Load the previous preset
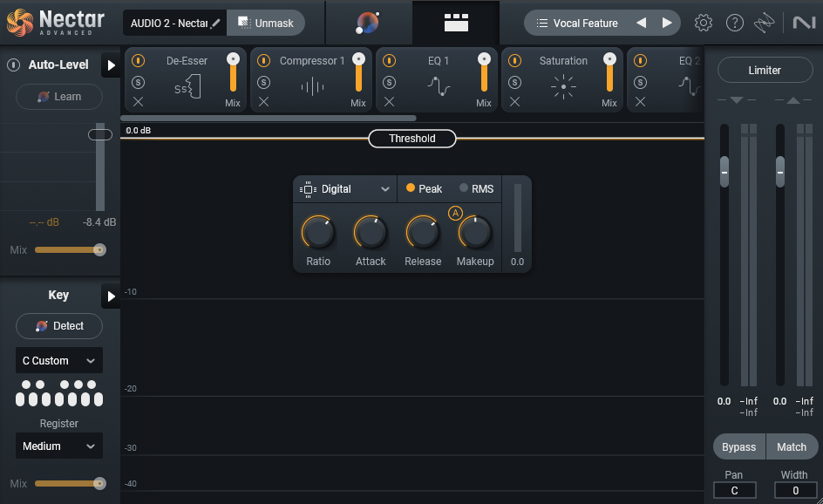 point(641,23)
